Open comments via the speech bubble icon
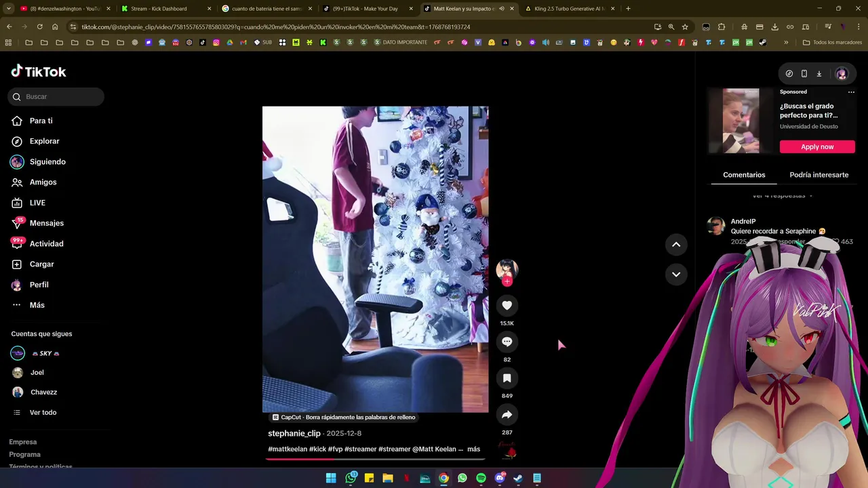This screenshot has width=868, height=488. [x=507, y=342]
